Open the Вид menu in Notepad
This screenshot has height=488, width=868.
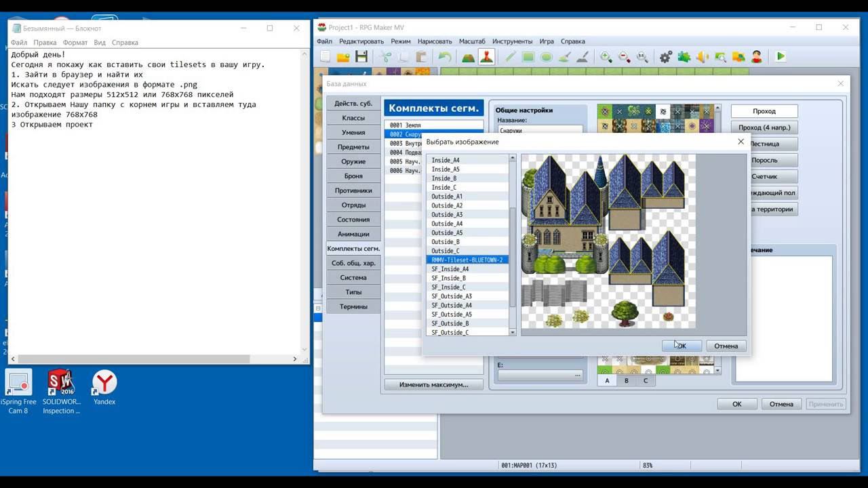pyautogui.click(x=100, y=42)
